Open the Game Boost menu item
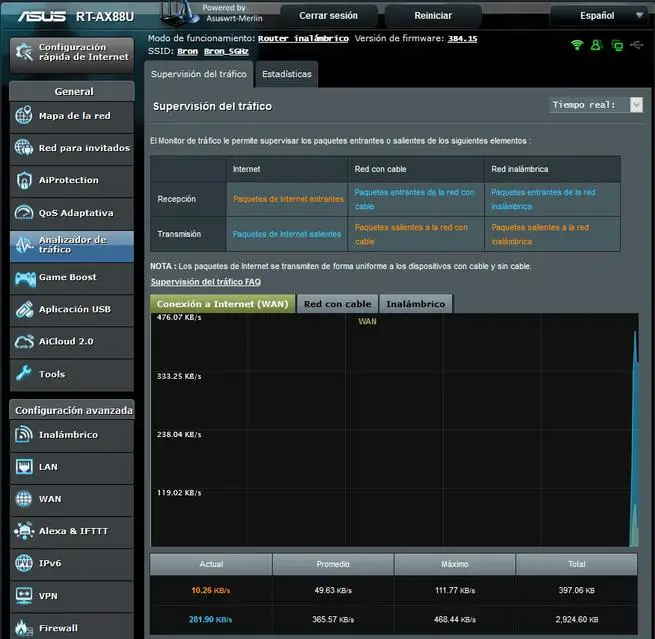Screen dimensions: 655x639 [x=72, y=277]
